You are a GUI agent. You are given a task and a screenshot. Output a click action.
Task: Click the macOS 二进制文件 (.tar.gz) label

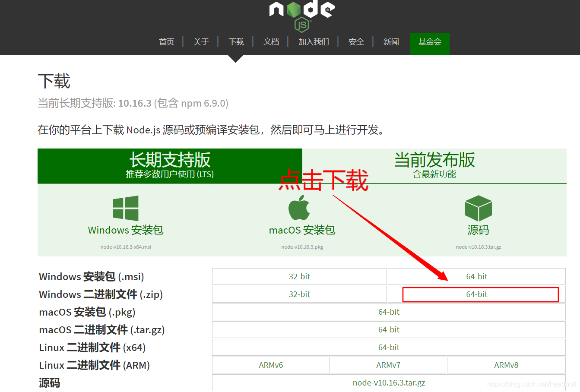click(x=102, y=330)
